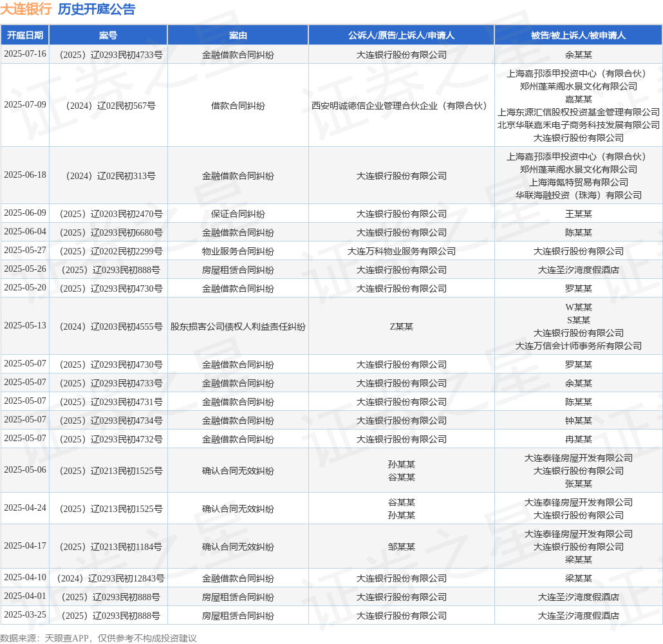
Task: Click the date 2025-05-27
Action: tap(25, 250)
